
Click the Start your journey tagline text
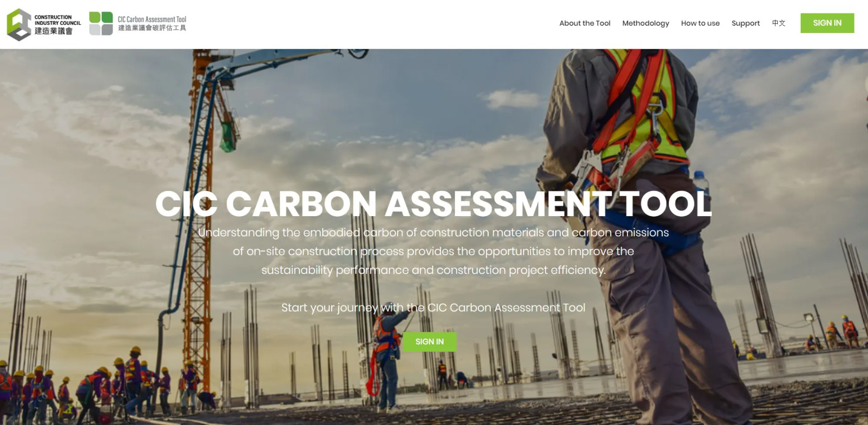pyautogui.click(x=434, y=307)
